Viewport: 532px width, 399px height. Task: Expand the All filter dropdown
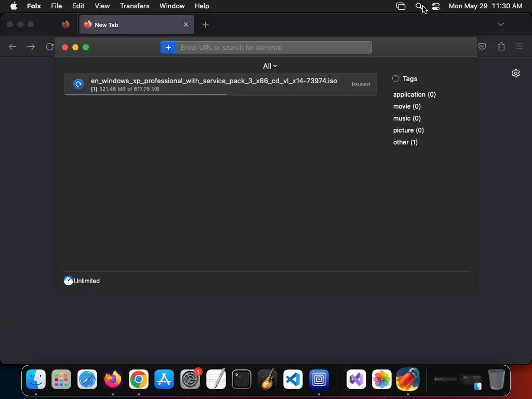click(x=270, y=66)
